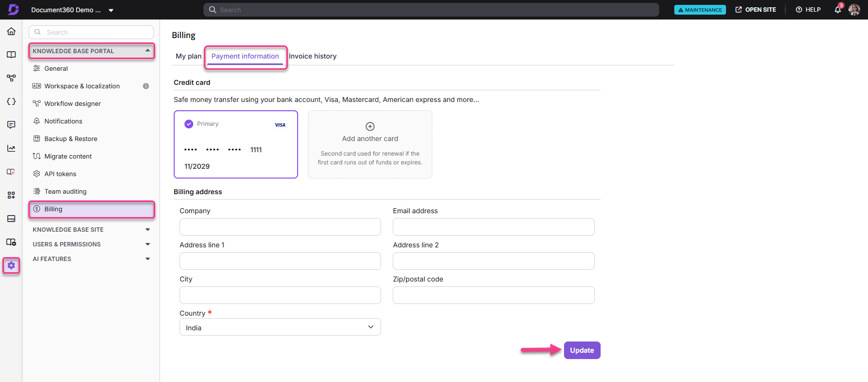Viewport: 868px width, 382px height.
Task: Click Add another card
Action: tap(370, 144)
